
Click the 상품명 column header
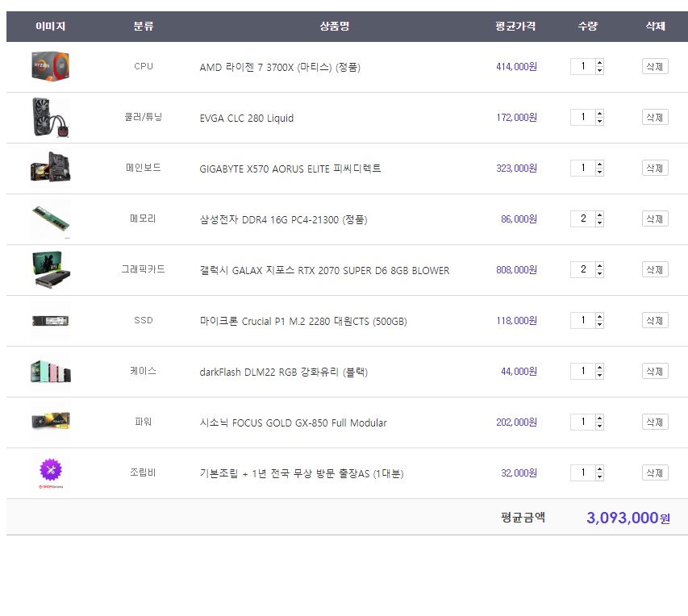(335, 26)
